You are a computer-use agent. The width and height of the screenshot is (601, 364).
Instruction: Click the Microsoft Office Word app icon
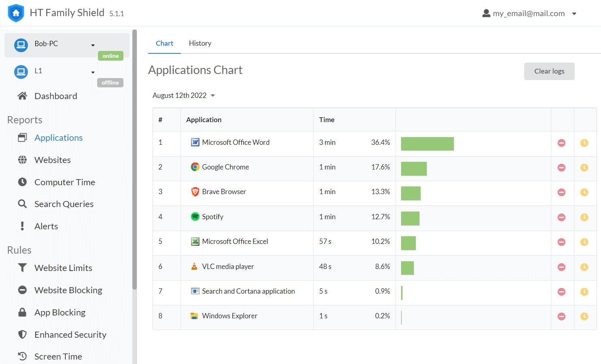click(x=195, y=142)
